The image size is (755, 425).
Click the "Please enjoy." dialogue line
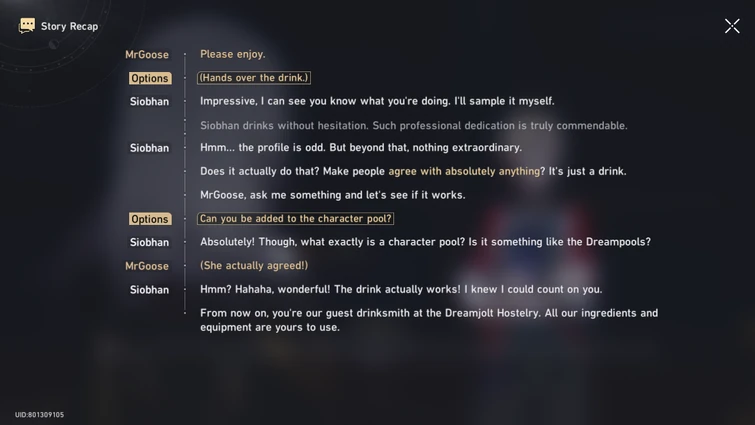(x=232, y=54)
